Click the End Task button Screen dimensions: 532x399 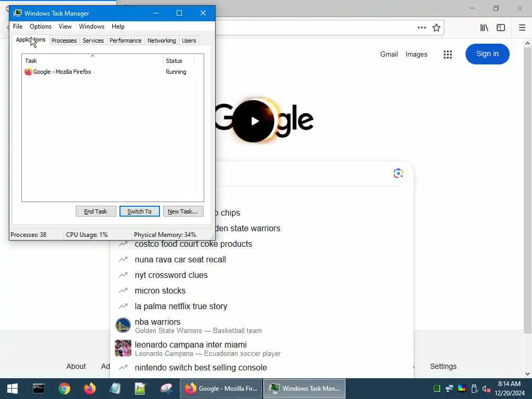pyautogui.click(x=96, y=211)
